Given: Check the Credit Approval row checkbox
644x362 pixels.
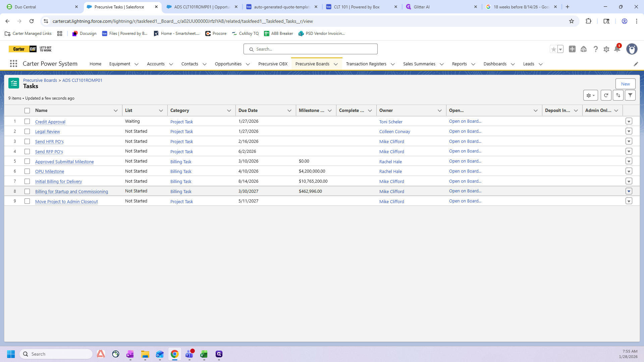Looking at the screenshot, I should (27, 121).
